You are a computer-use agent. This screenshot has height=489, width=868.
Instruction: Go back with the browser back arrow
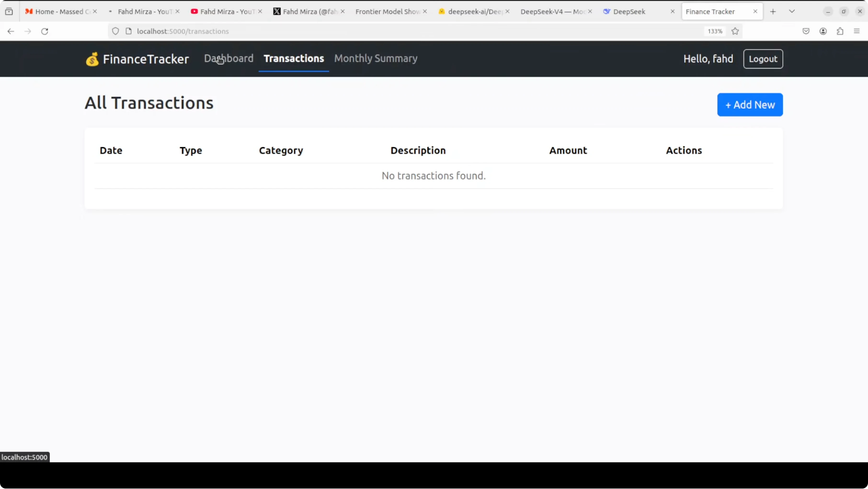(11, 31)
